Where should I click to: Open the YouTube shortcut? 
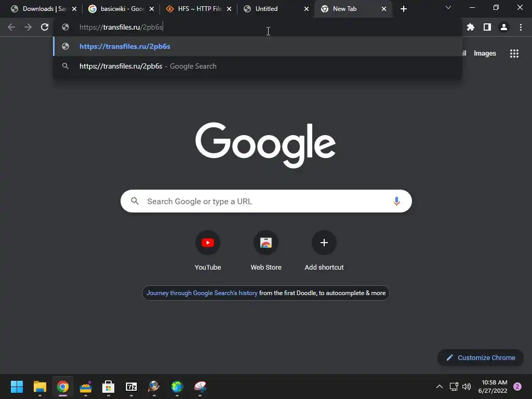(x=208, y=250)
